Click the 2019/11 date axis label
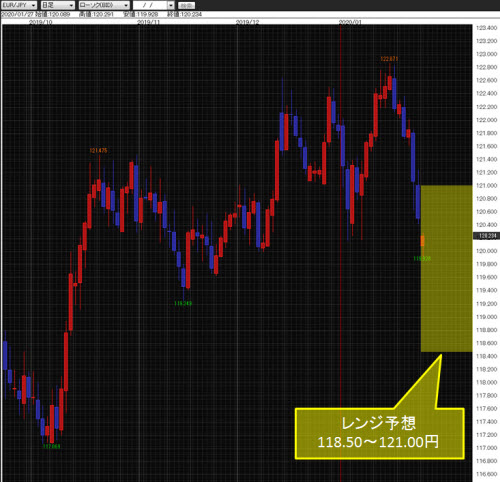This screenshot has height=482, width=500. click(148, 22)
